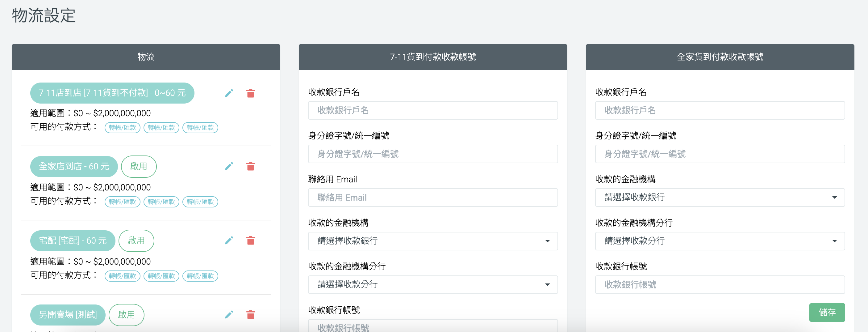Focus 7-11 收款銀行帳號 input field
Screen dimensions: 868x332
(x=433, y=326)
